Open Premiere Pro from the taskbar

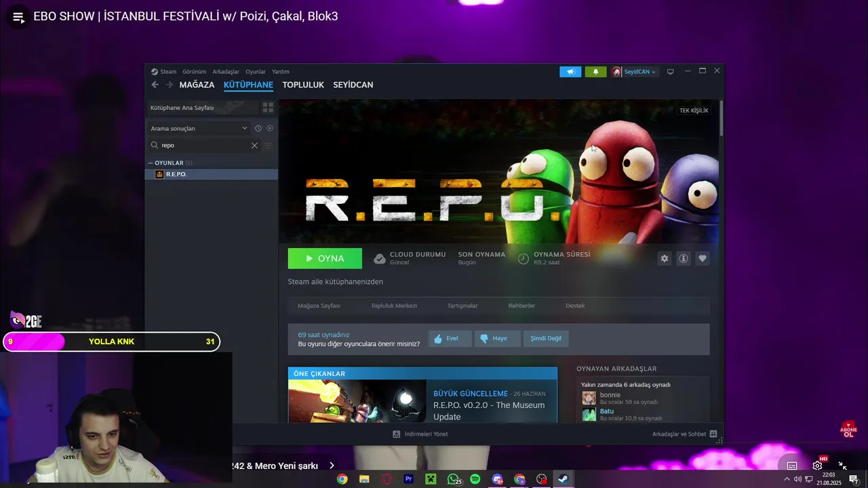tap(408, 479)
